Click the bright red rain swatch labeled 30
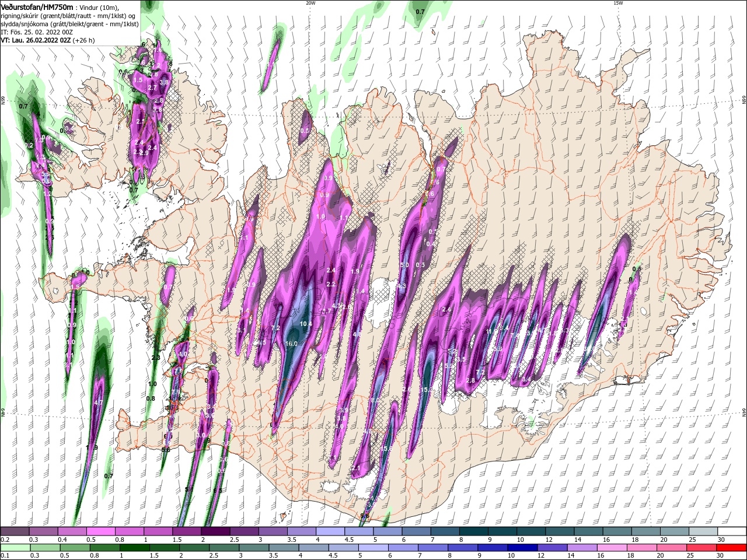Viewport: 747px width, 560px height. pyautogui.click(x=732, y=548)
